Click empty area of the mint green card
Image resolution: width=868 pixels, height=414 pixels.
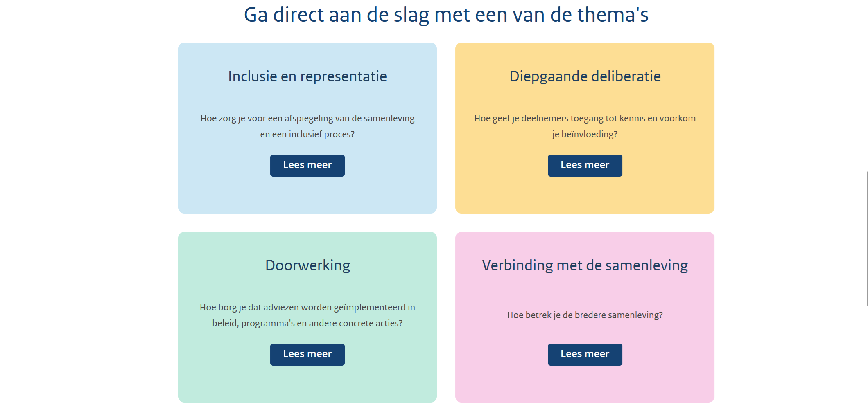coord(307,385)
